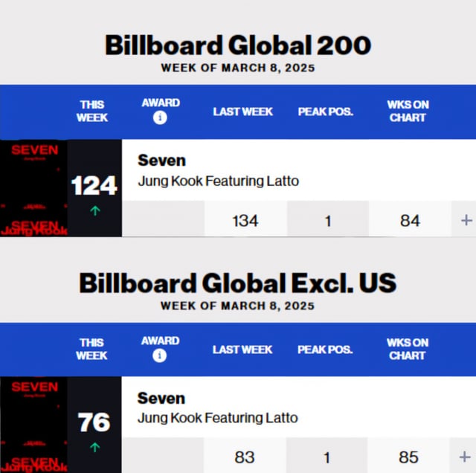Click the Last Week column header in Global 200
476x473 pixels.
click(x=243, y=112)
